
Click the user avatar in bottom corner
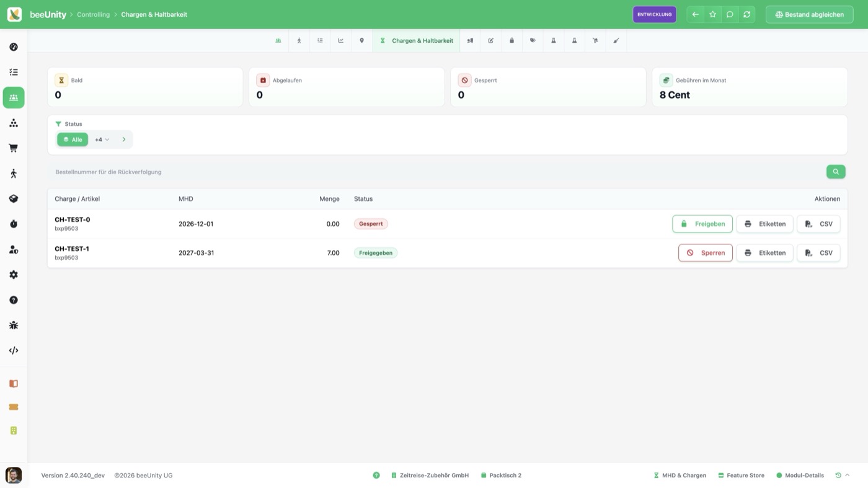(x=14, y=475)
